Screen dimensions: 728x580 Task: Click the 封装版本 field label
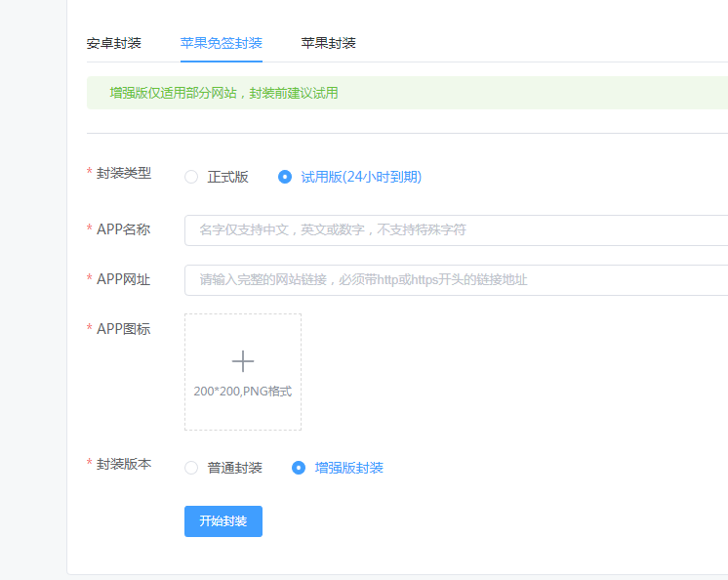(124, 464)
